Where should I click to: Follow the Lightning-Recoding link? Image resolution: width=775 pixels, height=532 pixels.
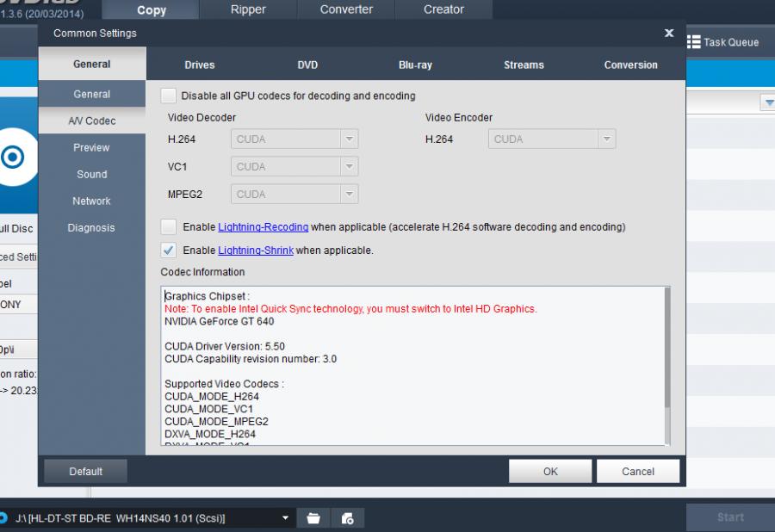[x=263, y=226]
